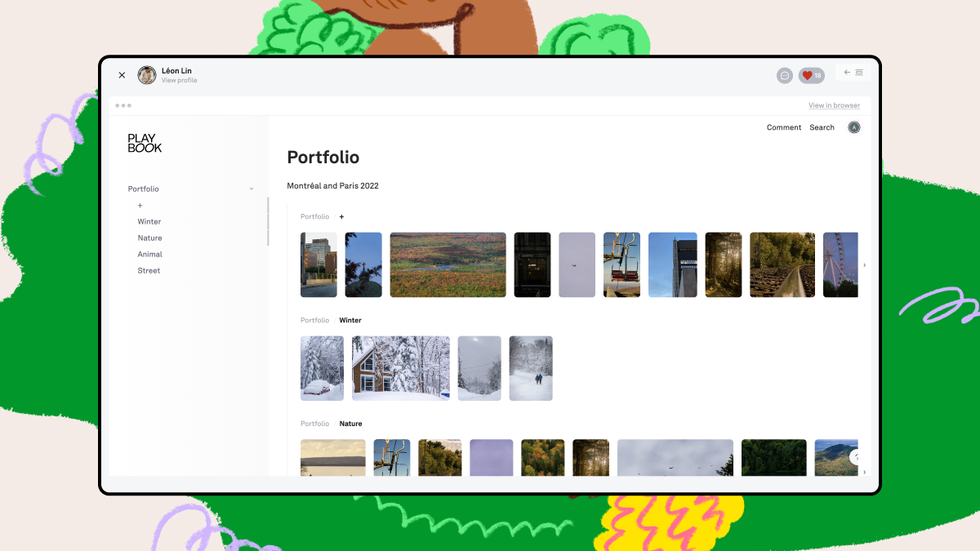The height and width of the screenshot is (551, 980).
Task: Select Animal in the sidebar
Action: click(150, 255)
